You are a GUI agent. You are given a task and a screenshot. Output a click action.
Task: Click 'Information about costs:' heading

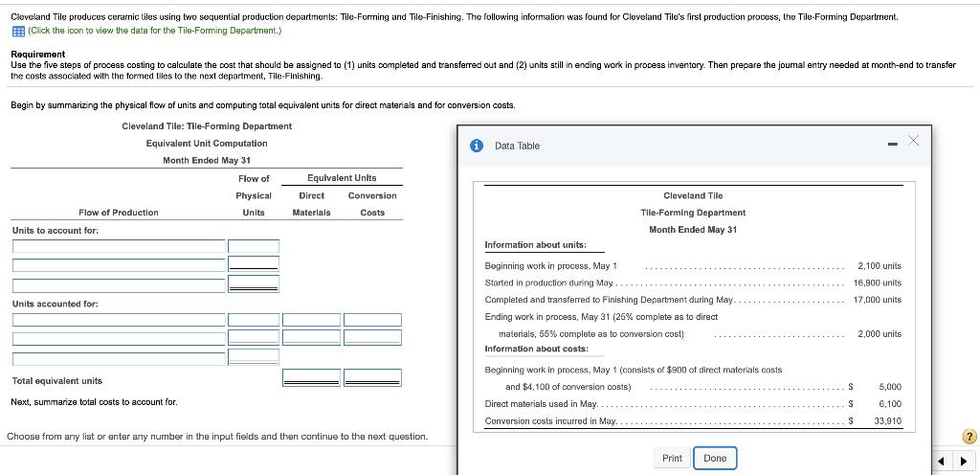[536, 349]
